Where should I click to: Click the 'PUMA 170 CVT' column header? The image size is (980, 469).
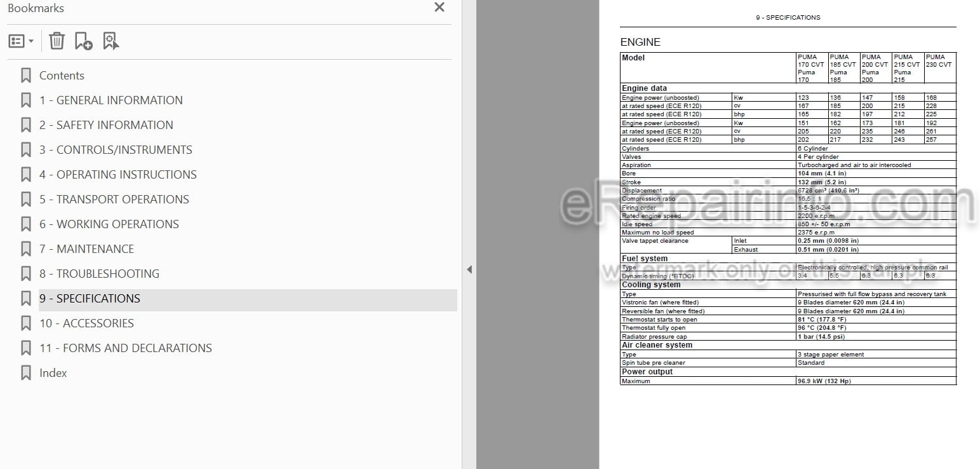tap(811, 68)
